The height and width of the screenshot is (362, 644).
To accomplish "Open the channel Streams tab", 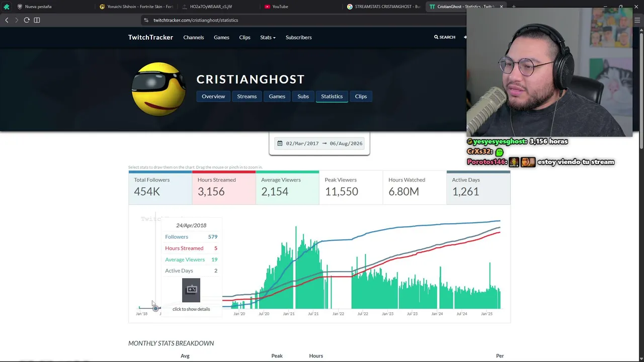I will [247, 97].
